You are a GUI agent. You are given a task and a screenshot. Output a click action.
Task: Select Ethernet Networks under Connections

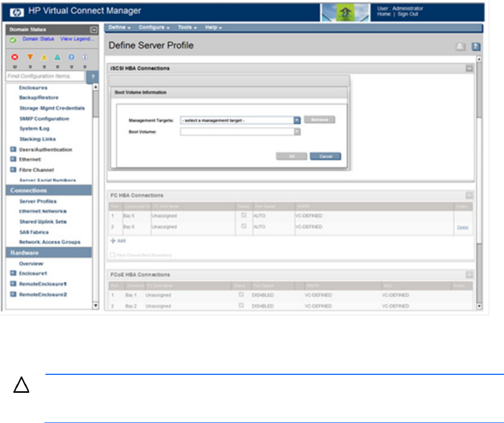click(x=43, y=211)
